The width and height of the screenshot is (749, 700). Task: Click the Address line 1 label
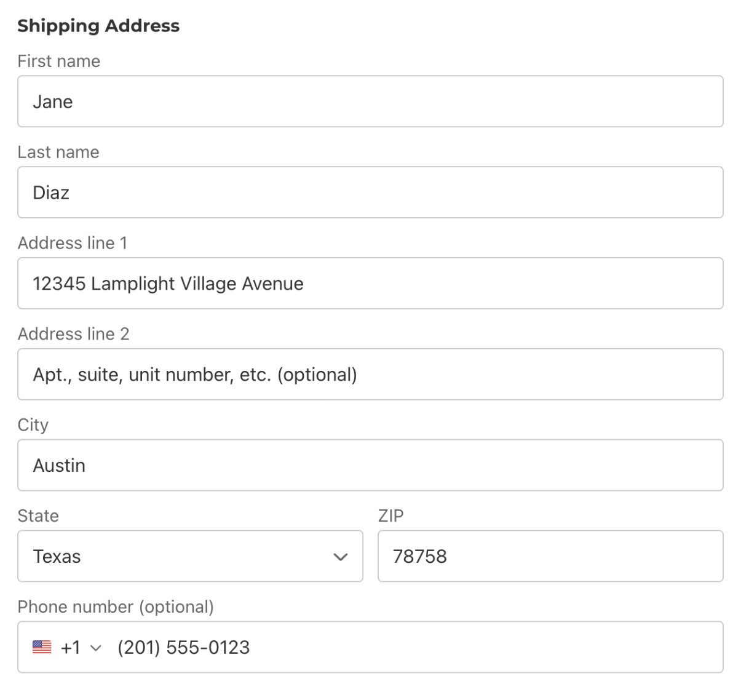pyautogui.click(x=73, y=243)
